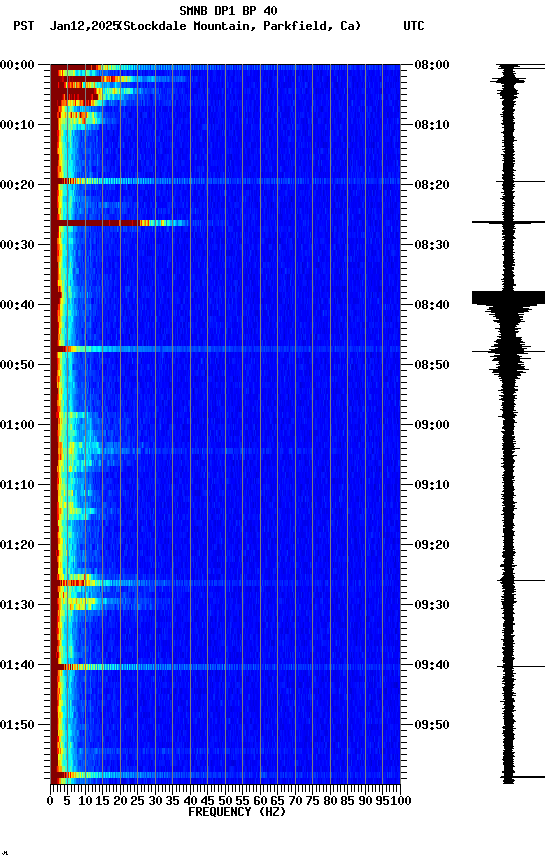Click the PST time label "00:10"
This screenshot has width=552, height=864.
pos(17,125)
